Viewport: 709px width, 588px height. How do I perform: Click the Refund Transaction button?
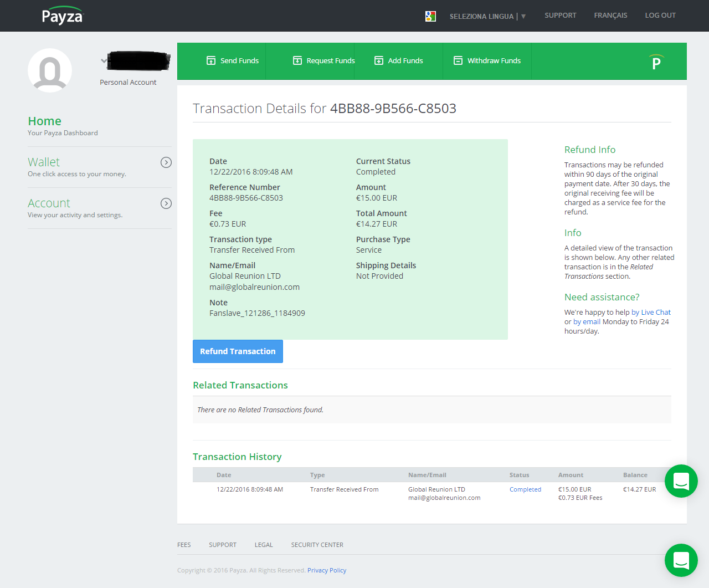[x=238, y=351]
